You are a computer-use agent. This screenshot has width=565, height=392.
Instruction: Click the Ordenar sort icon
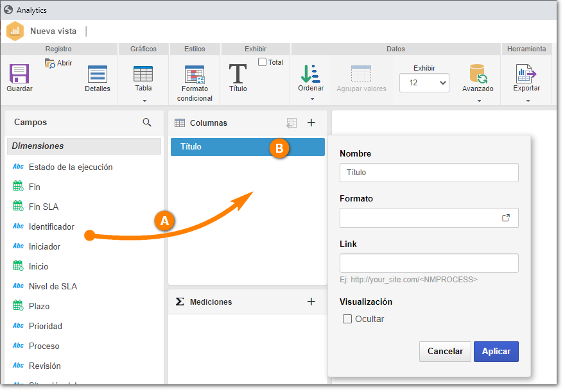click(310, 74)
